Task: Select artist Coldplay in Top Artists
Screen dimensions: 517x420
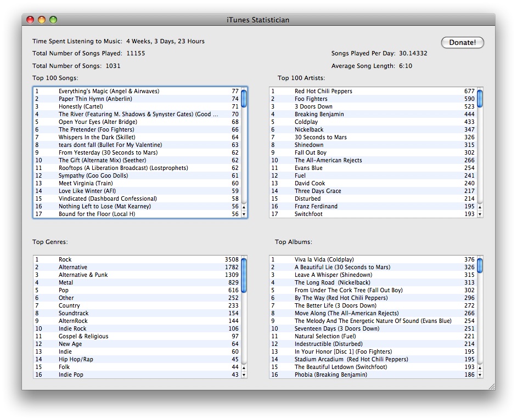Action: click(373, 122)
